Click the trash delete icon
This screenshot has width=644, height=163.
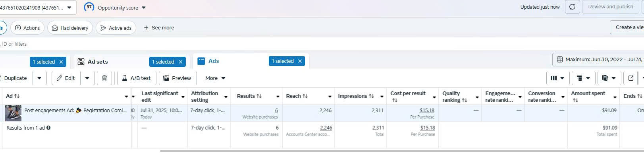[x=104, y=78]
